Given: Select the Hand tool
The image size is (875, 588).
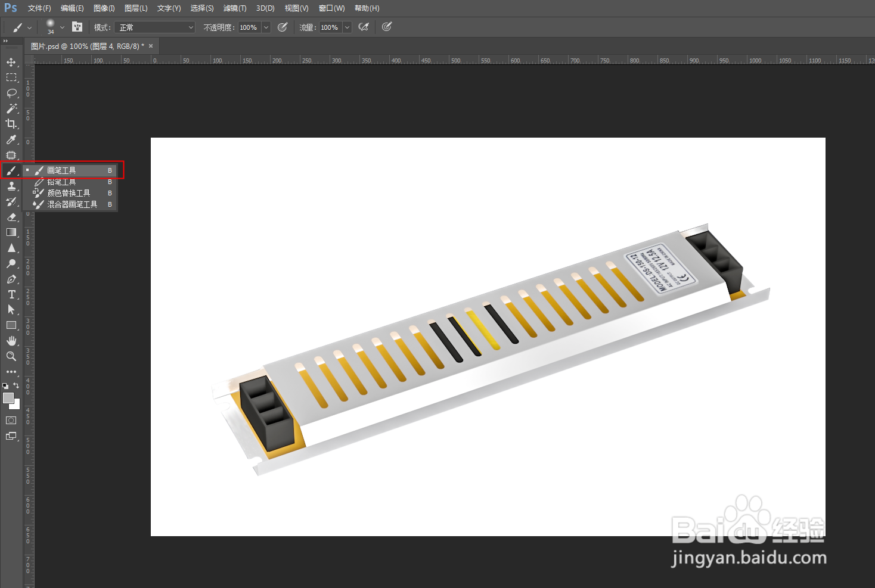Looking at the screenshot, I should (11, 341).
